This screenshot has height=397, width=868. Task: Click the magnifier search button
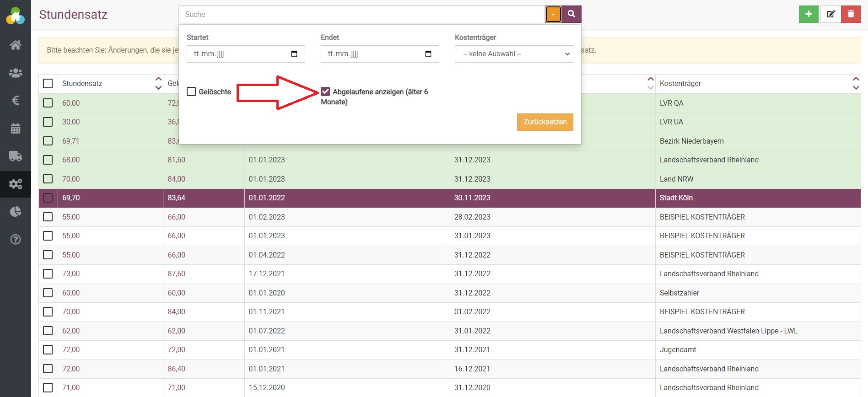tap(571, 14)
